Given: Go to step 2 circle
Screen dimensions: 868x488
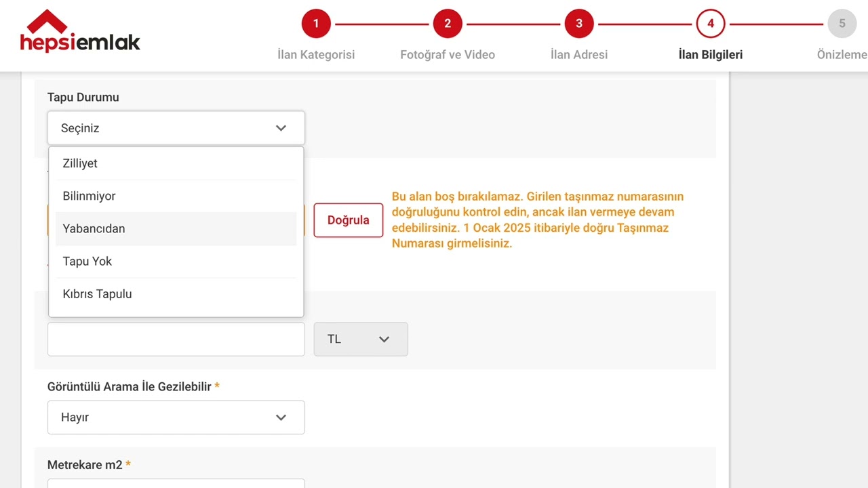Looking at the screenshot, I should [448, 24].
